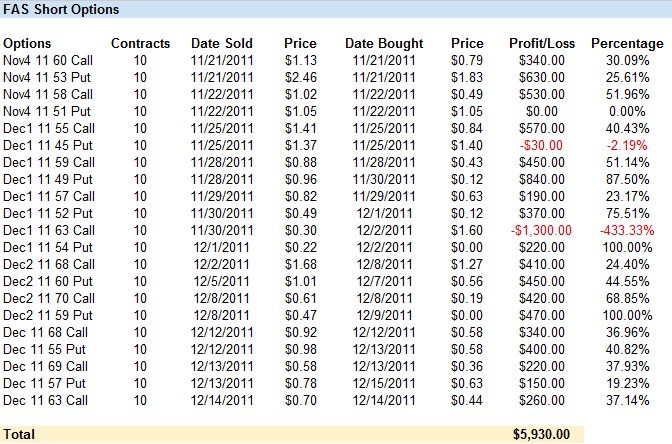Click the $5,930.00 total profit cell
672x444 pixels.
coord(541,434)
